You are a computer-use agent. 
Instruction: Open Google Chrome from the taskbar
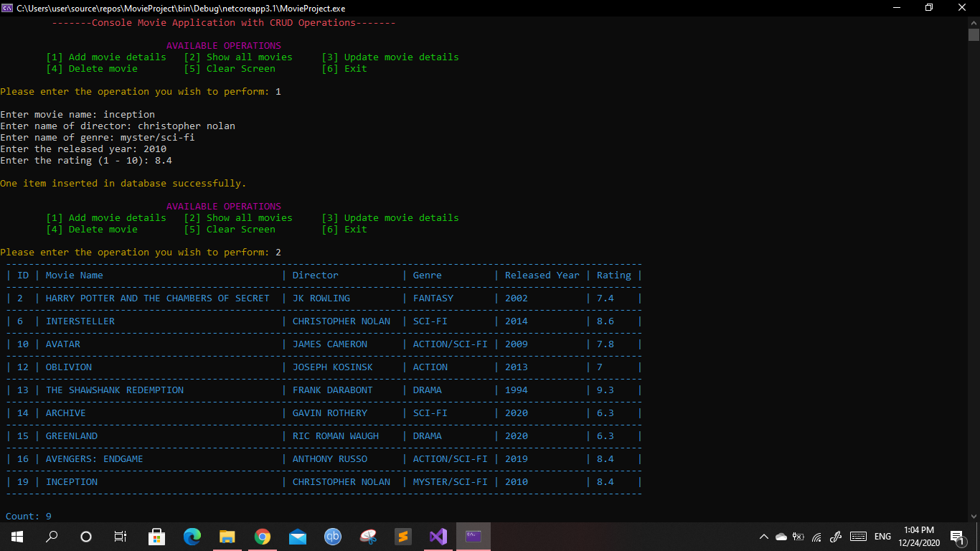[x=262, y=536]
